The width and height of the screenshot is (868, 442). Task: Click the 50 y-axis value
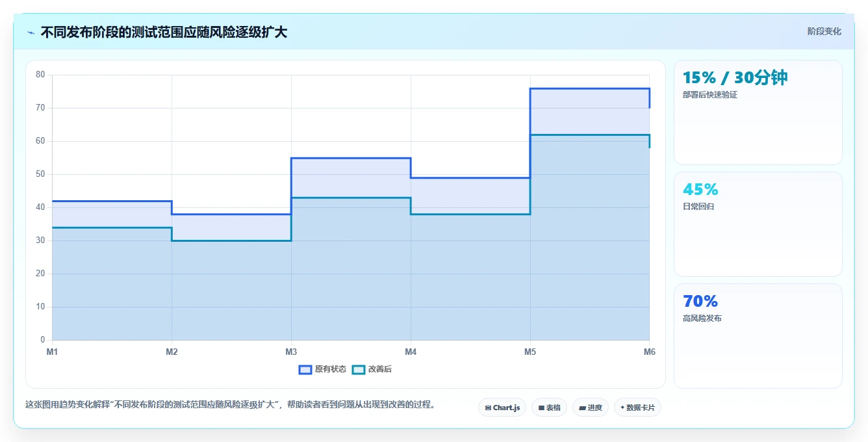(x=40, y=174)
